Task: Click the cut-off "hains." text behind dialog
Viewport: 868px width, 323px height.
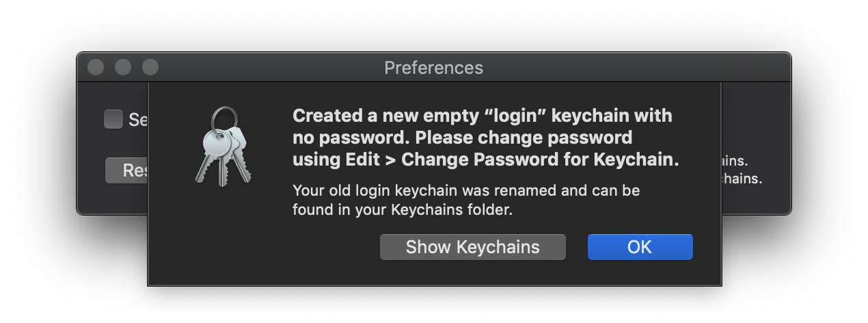Action: point(735,163)
